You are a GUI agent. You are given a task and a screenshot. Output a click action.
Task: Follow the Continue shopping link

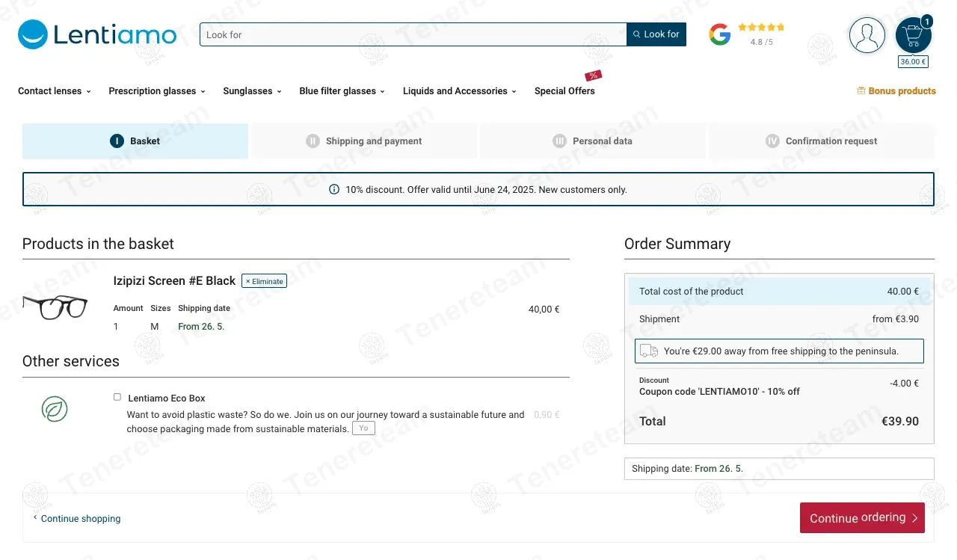pyautogui.click(x=76, y=519)
